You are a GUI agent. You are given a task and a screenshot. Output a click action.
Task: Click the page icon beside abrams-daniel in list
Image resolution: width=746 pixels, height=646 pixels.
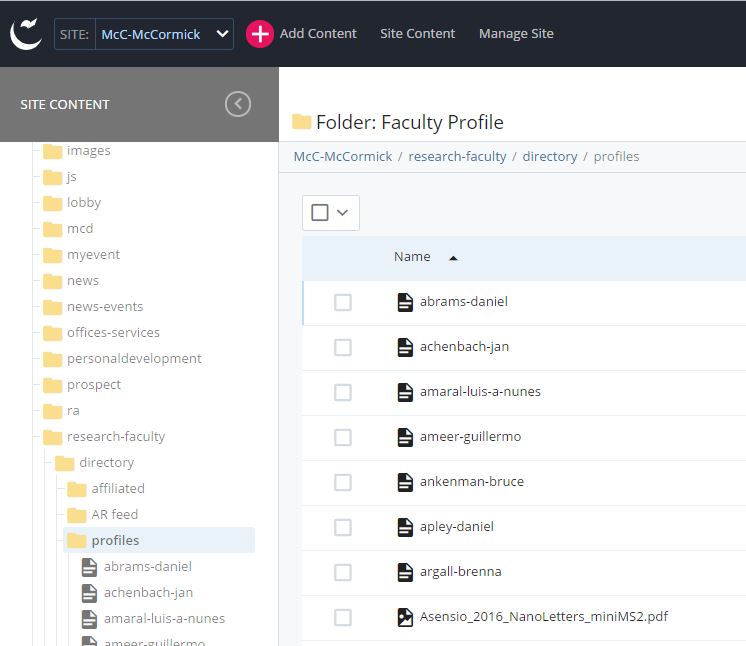coord(405,302)
